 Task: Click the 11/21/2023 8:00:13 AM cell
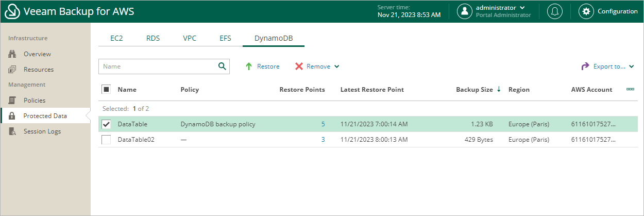(x=374, y=140)
